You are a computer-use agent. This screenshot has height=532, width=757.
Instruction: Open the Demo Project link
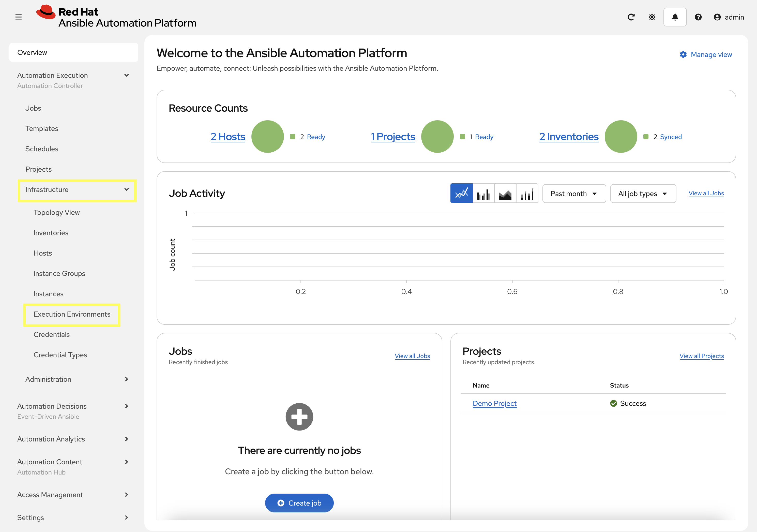(494, 403)
